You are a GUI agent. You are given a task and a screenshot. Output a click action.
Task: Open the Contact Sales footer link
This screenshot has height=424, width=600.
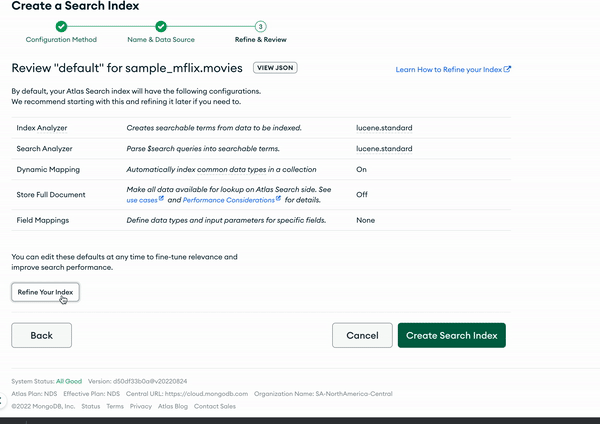(x=215, y=407)
